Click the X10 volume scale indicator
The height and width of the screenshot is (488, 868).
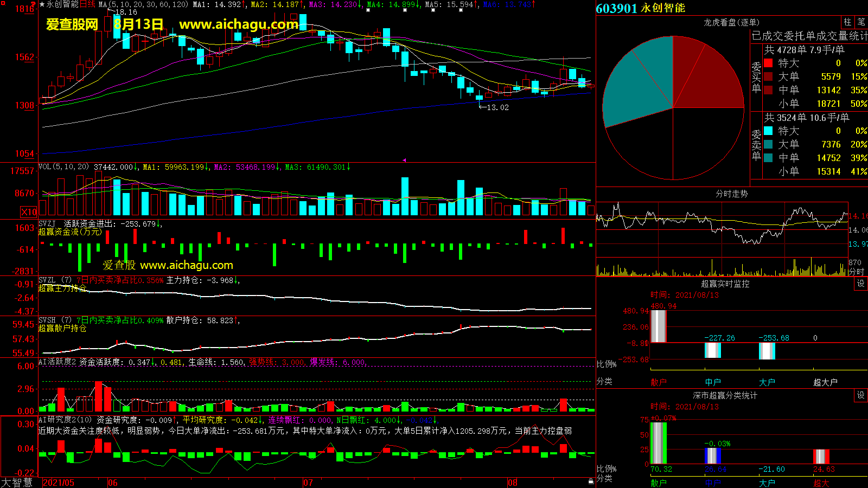tap(29, 212)
